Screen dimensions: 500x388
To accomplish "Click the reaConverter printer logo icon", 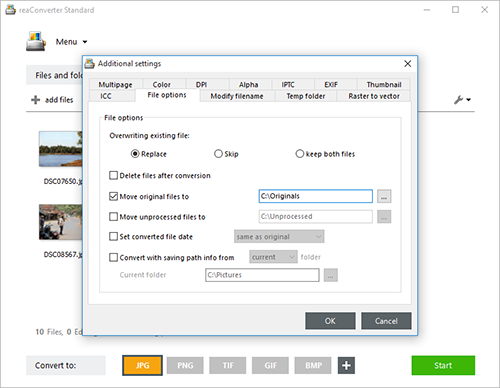I will point(36,41).
